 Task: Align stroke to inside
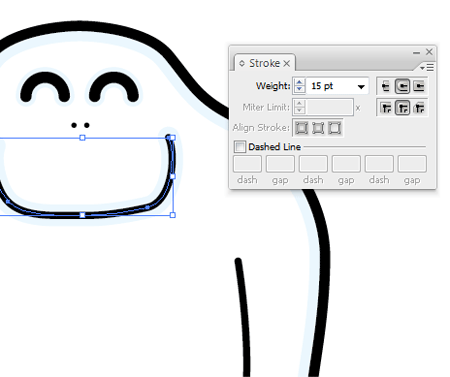(318, 128)
